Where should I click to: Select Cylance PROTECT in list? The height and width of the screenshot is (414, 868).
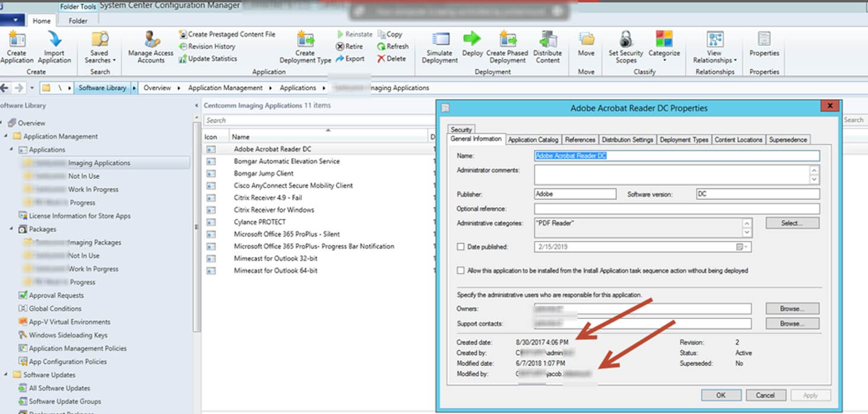point(259,222)
